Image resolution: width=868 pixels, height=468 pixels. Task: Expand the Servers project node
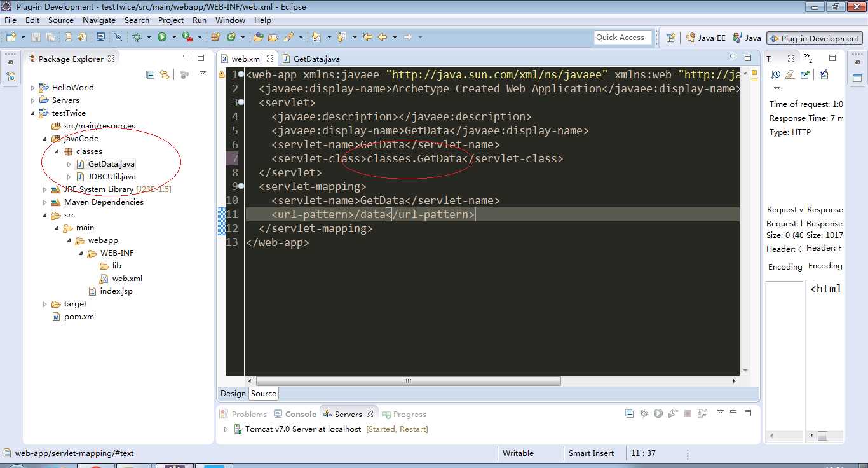33,100
